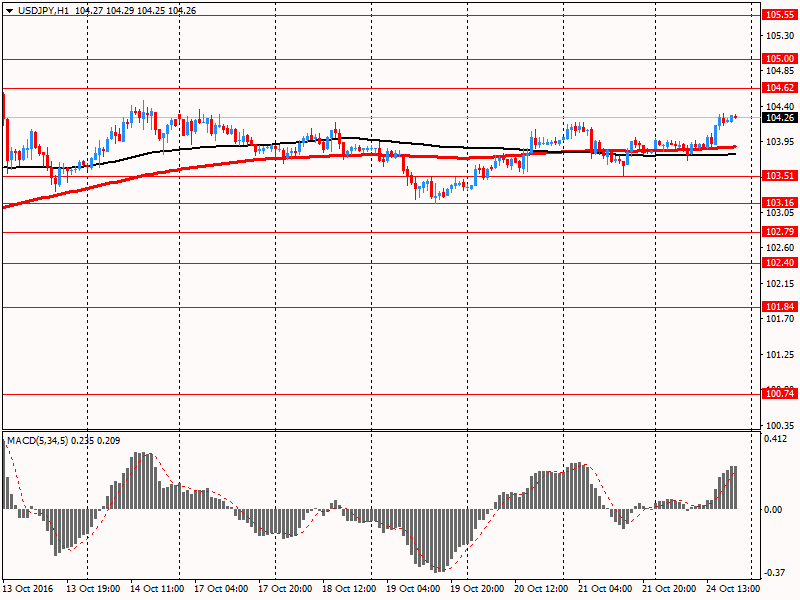
Task: Click the MACD(5,34,5) indicator label
Action: point(39,441)
